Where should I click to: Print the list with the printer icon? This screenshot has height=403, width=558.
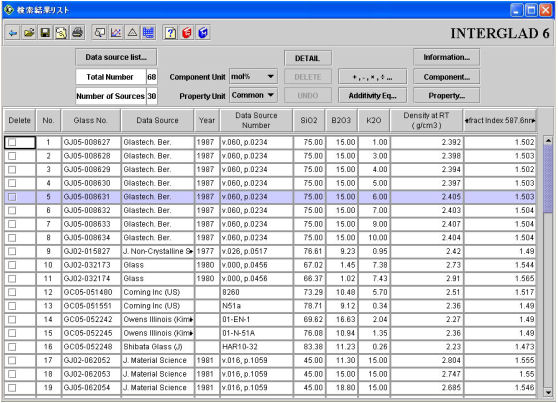click(x=78, y=33)
